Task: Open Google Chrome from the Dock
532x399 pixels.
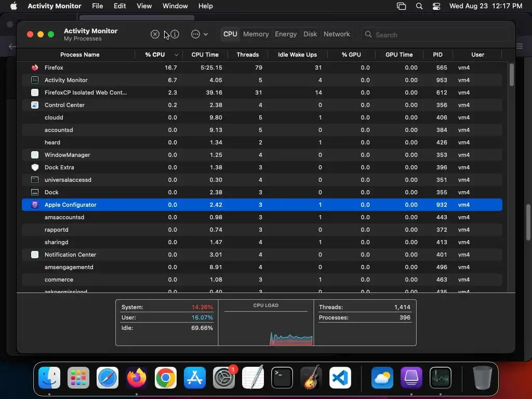Action: pyautogui.click(x=166, y=378)
